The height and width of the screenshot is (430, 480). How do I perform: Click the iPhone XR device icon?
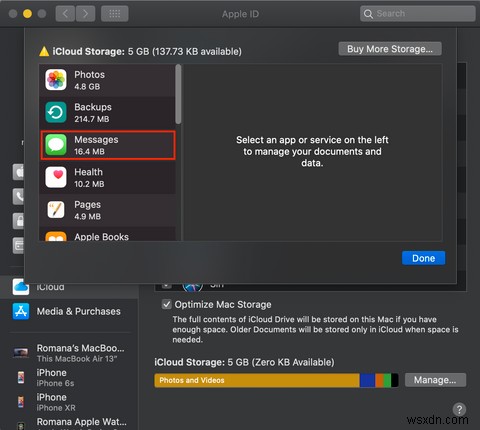pyautogui.click(x=21, y=402)
